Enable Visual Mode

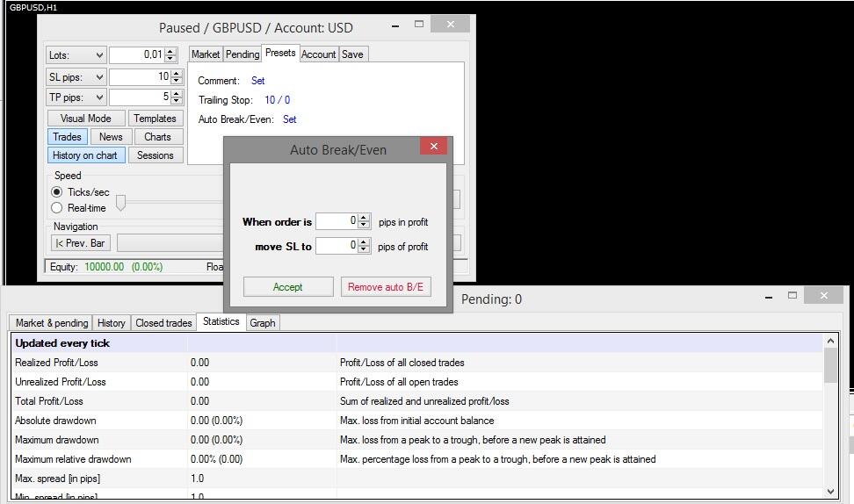tap(85, 119)
